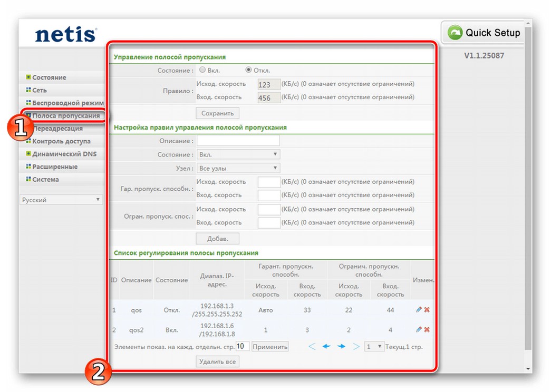The image size is (551, 392).
Task: Click the version text V1.1.25087
Action: click(x=484, y=55)
